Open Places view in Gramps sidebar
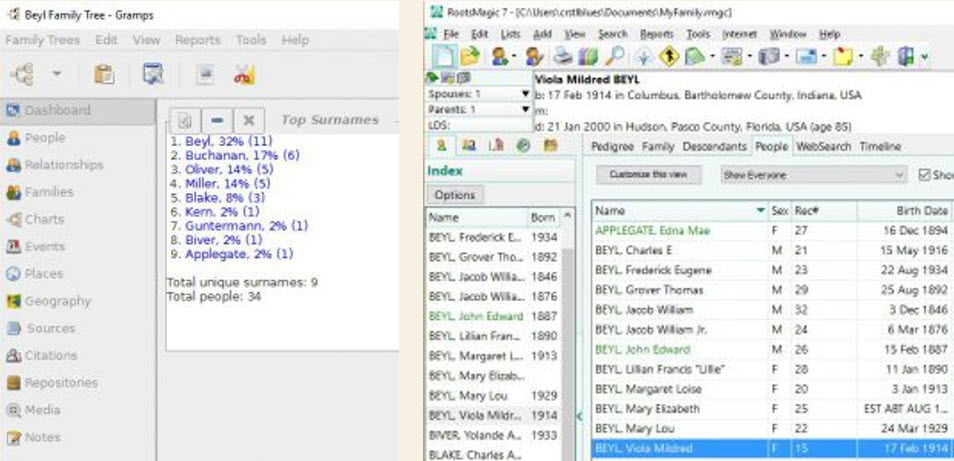Screen dimensions: 954x461 click(78, 274)
